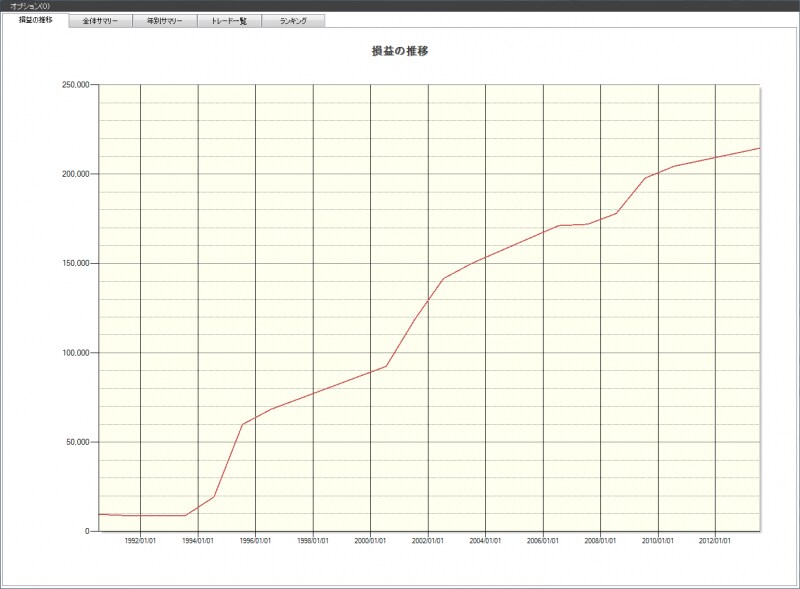Viewport: 800px width, 589px height.
Task: Open the オプション(O) menu
Action: [30, 6]
